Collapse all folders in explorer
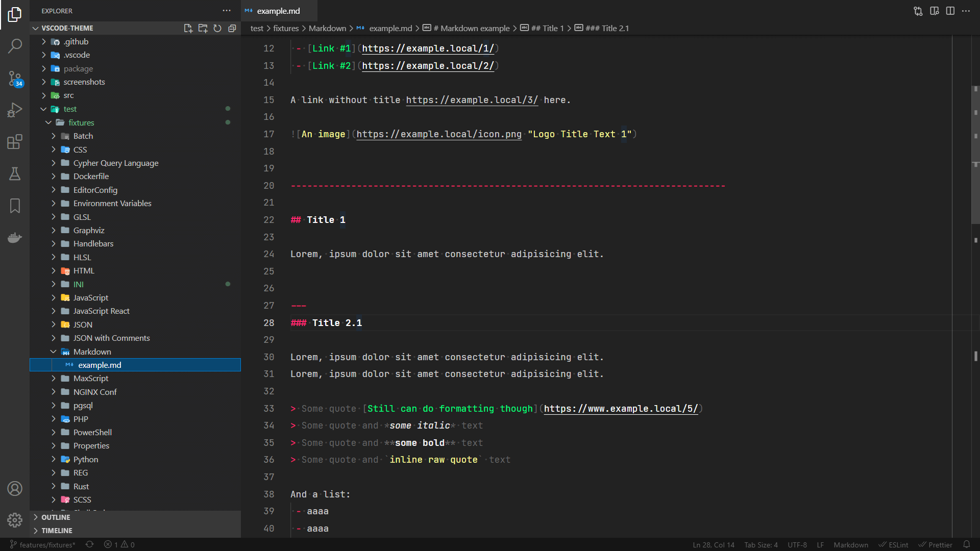Image resolution: width=980 pixels, height=551 pixels. click(x=232, y=28)
